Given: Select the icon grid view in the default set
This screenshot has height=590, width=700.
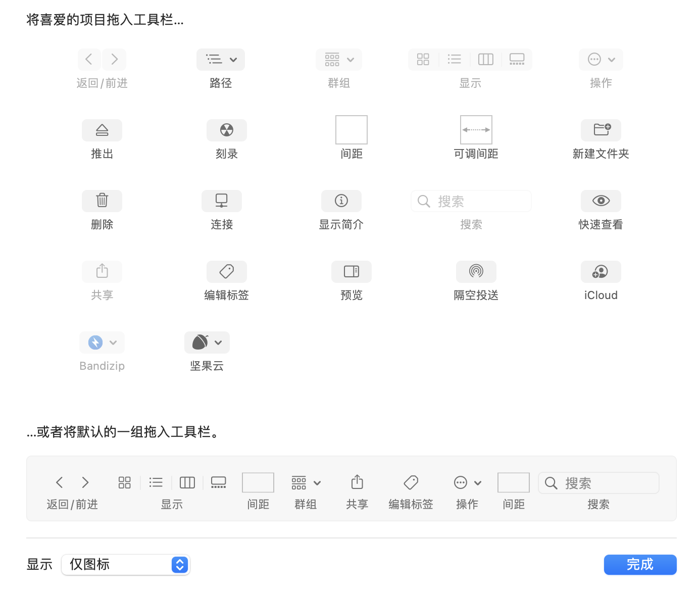Looking at the screenshot, I should [x=124, y=482].
